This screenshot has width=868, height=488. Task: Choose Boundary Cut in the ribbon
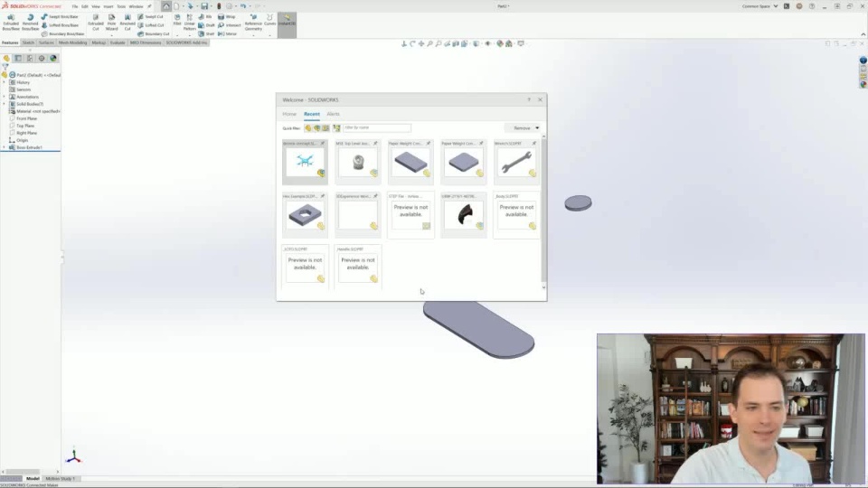[154, 33]
